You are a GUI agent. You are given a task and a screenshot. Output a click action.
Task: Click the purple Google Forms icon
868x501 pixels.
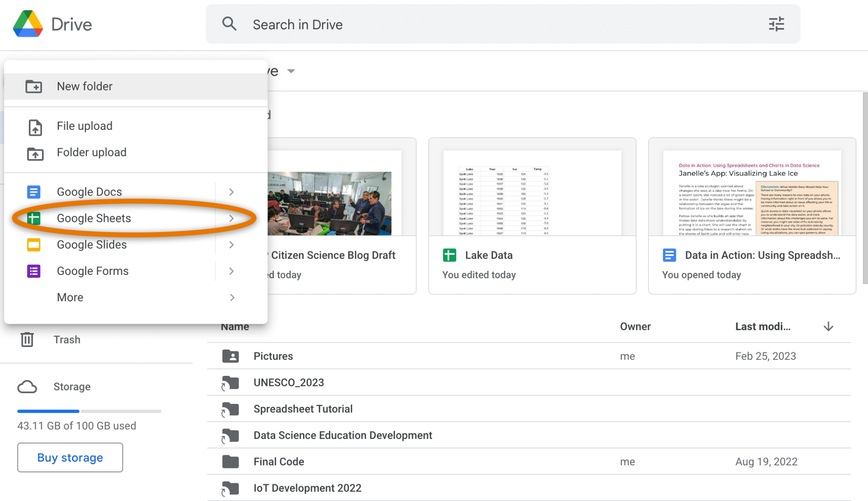(x=34, y=271)
